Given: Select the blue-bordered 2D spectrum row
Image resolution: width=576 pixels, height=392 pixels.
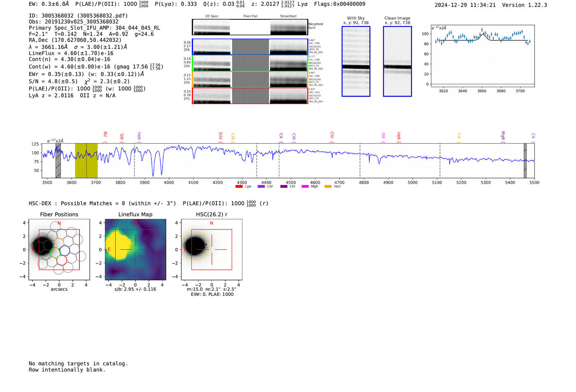Looking at the screenshot, I should 250,47.
